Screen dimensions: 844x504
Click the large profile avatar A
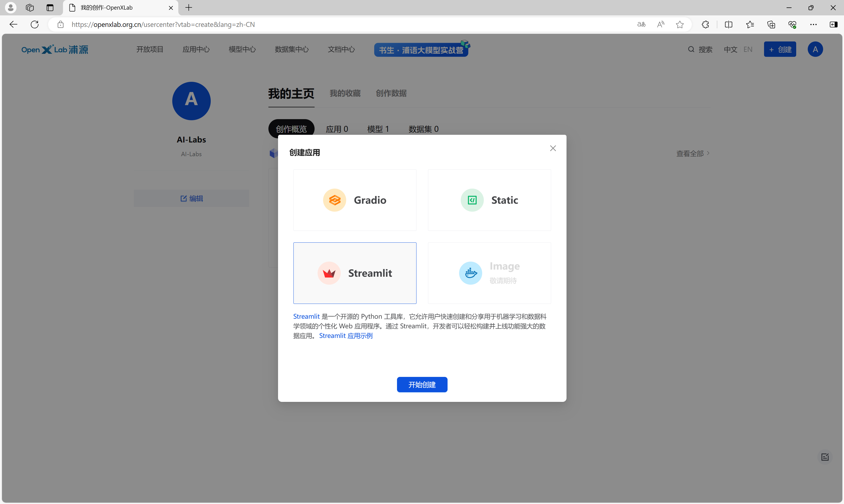click(x=191, y=101)
